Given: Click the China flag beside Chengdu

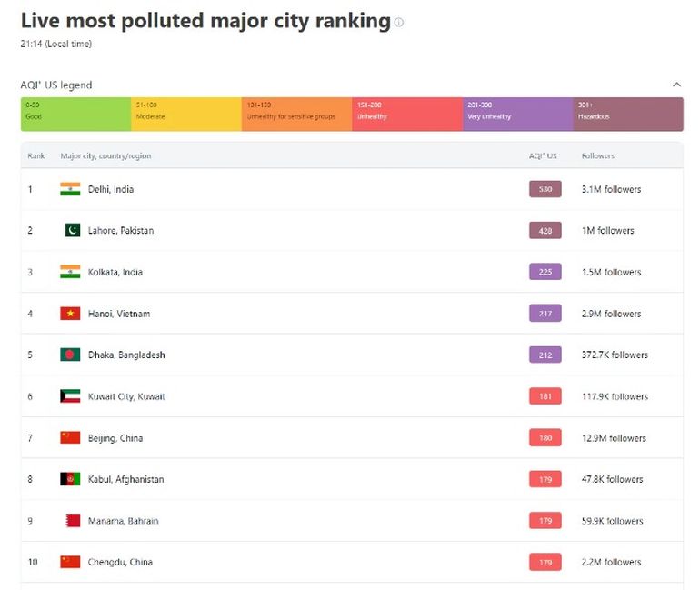Looking at the screenshot, I should (70, 562).
